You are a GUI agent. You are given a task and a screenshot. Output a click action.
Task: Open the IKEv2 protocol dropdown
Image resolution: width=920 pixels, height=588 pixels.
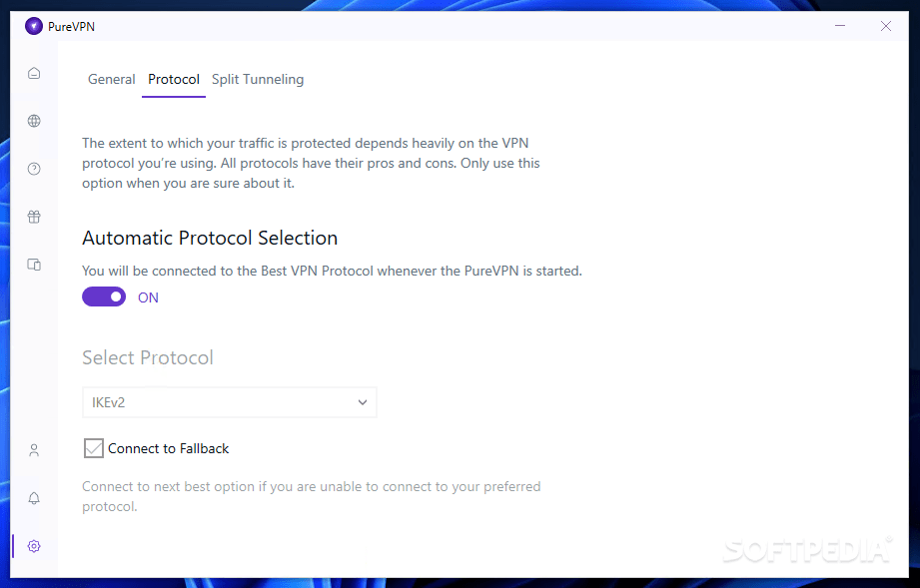pyautogui.click(x=229, y=401)
